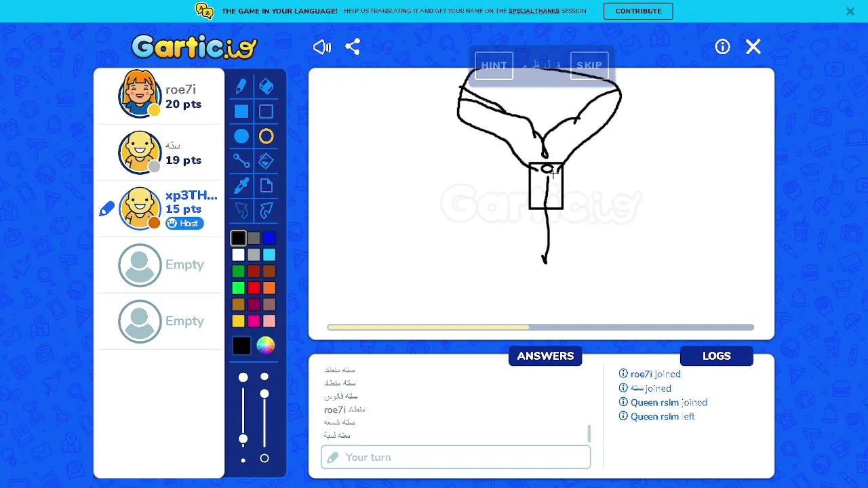Click the 'roe7i joined' log entry
The height and width of the screenshot is (488, 868).
[x=650, y=373]
